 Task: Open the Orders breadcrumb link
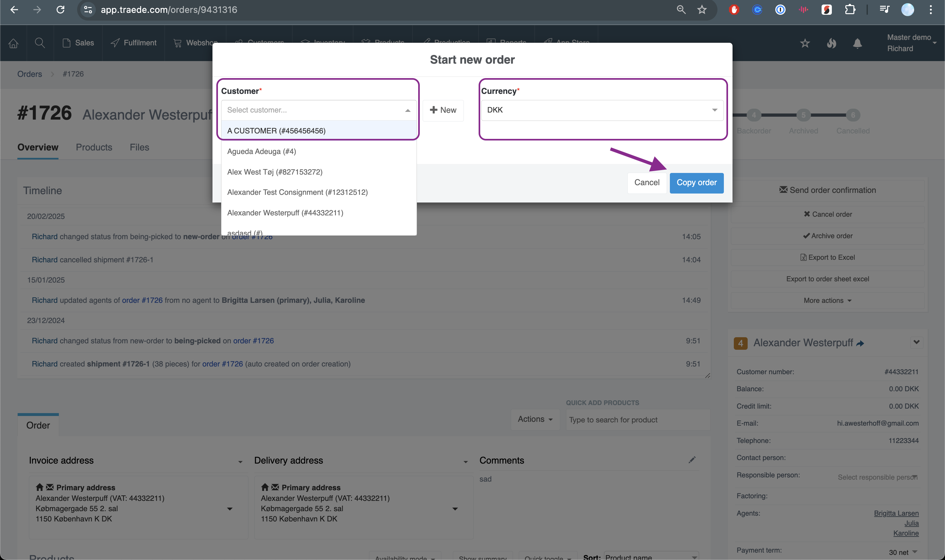click(30, 74)
